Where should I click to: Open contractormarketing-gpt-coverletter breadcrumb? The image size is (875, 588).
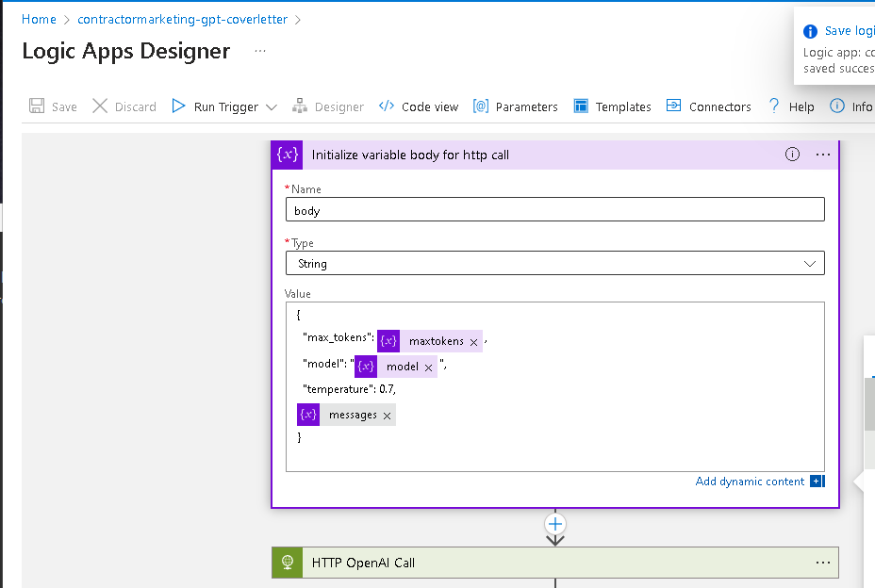183,19
